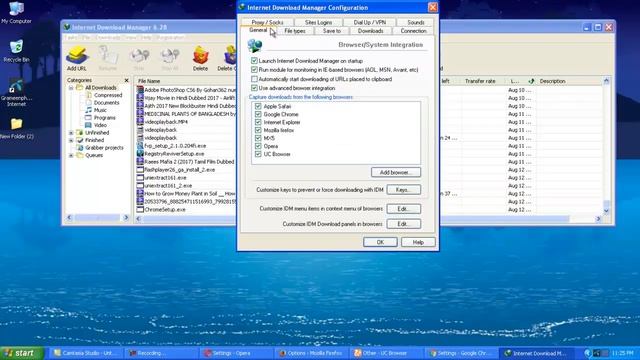The height and width of the screenshot is (360, 640).
Task: Collapse the All Downloads tree node
Action: tap(71, 88)
